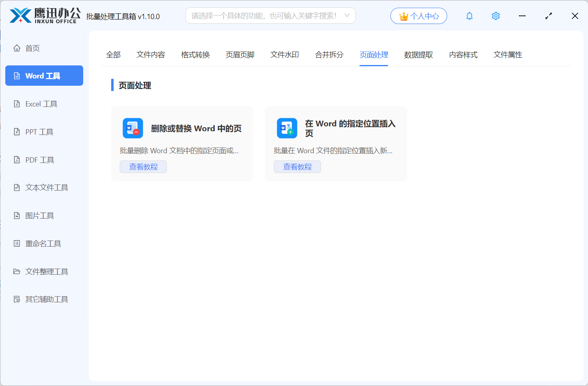This screenshot has width=588, height=386.
Task: Open the 合并拆分 category tab
Action: [x=329, y=54]
